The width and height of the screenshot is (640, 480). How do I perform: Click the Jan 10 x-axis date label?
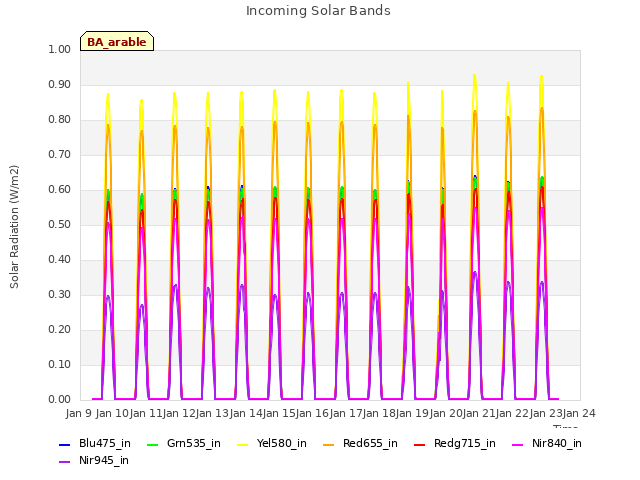point(112,414)
